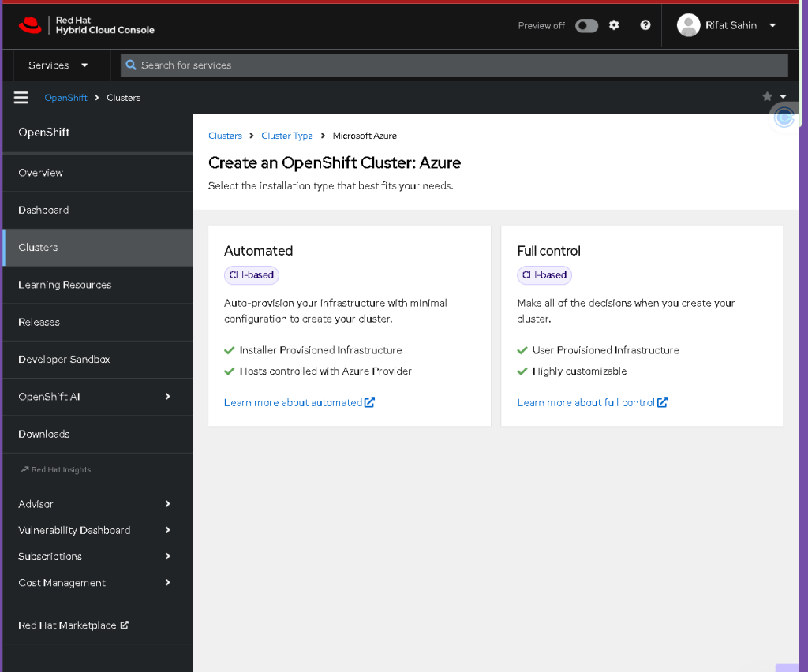Expand the Vulnerability Dashboard section
Image resolution: width=808 pixels, height=672 pixels.
coord(97,530)
